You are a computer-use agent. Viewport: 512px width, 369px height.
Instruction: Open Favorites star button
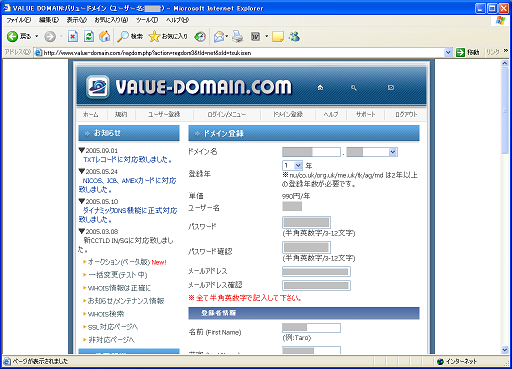(x=154, y=36)
